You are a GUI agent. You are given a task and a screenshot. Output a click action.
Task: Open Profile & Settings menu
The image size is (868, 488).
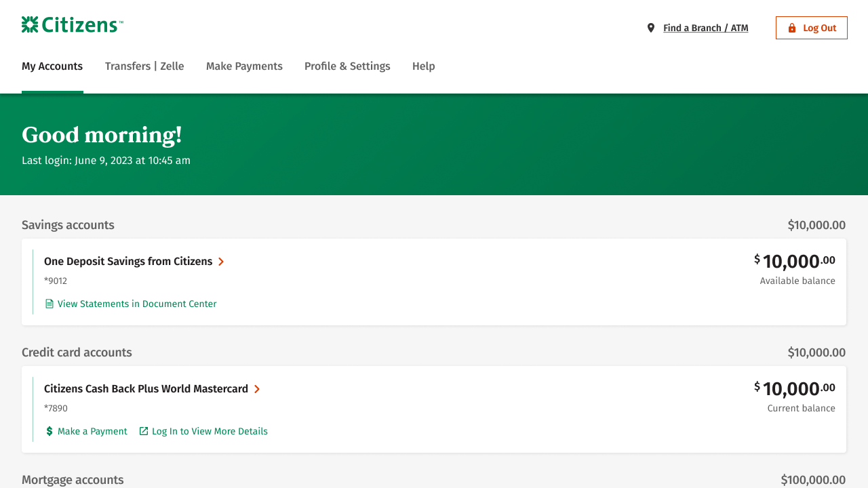pyautogui.click(x=347, y=66)
